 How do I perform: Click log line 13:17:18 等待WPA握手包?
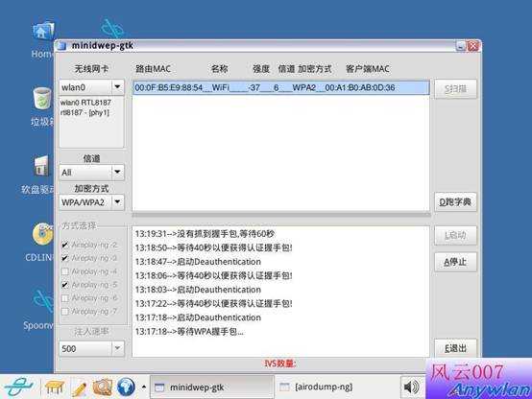(x=189, y=332)
